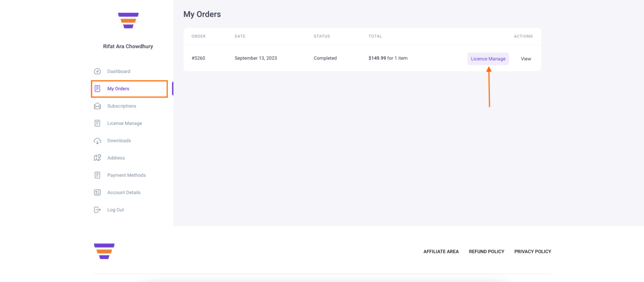Click the ORDER column header
This screenshot has width=644, height=282.
point(198,36)
